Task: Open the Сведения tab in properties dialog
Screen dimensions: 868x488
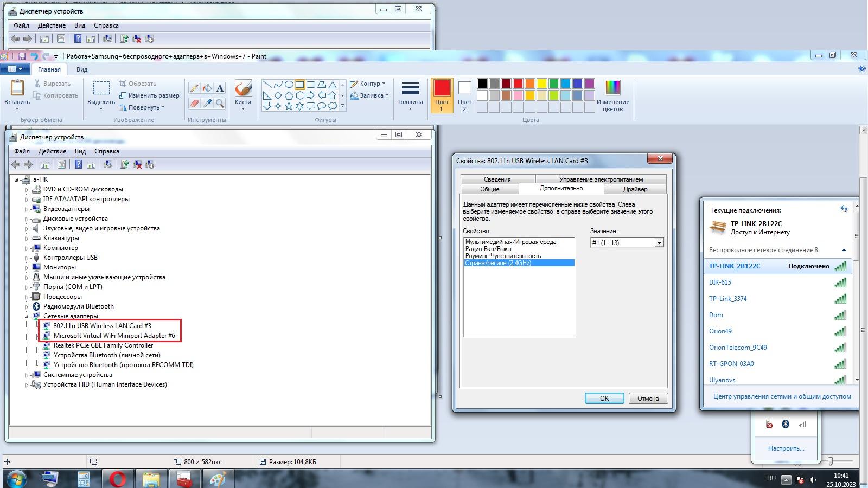Action: click(x=497, y=179)
